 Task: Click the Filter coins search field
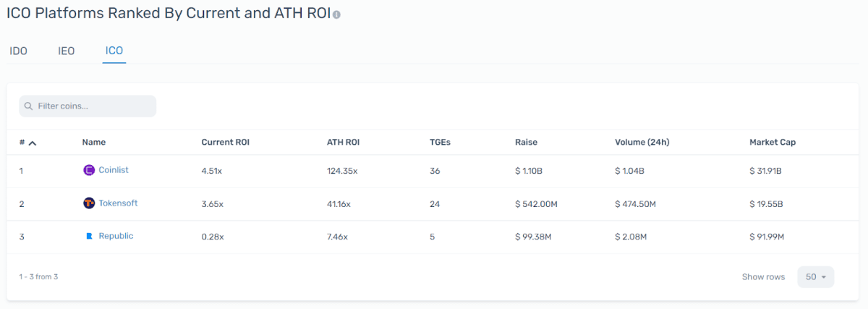tap(88, 106)
